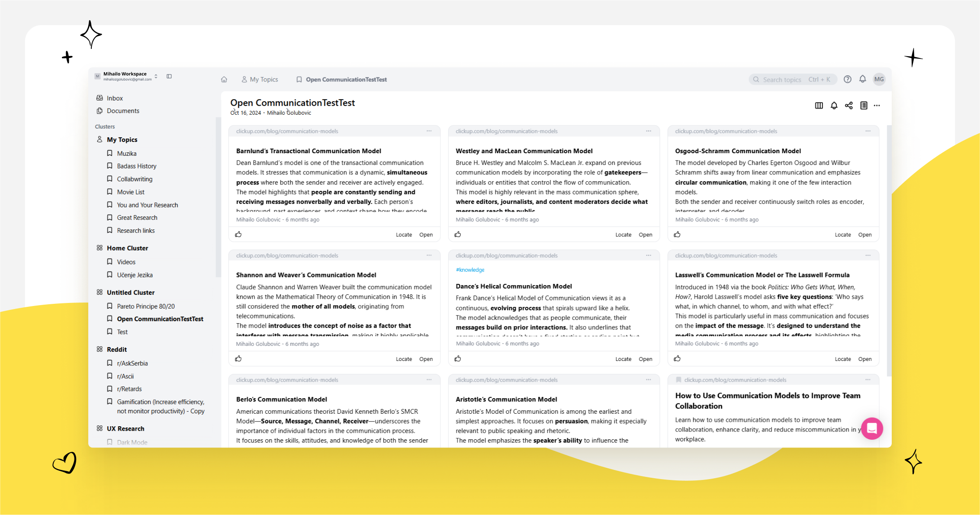
Task: Click the Search topics input field
Action: 782,80
